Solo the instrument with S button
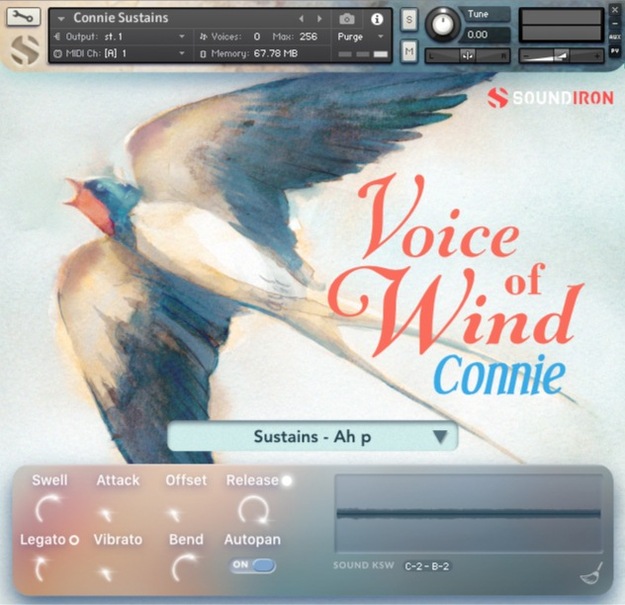625x605 pixels. tap(409, 19)
